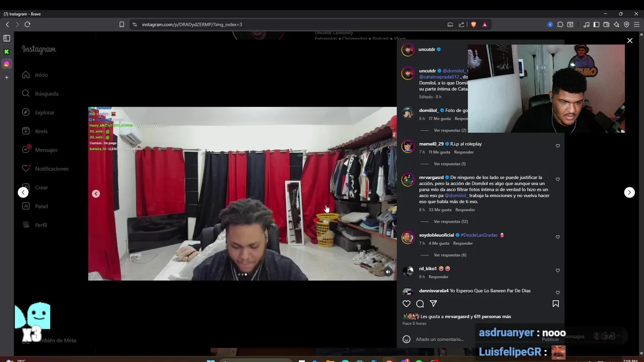Toggle the Brave sidebar panel button

[596, 24]
